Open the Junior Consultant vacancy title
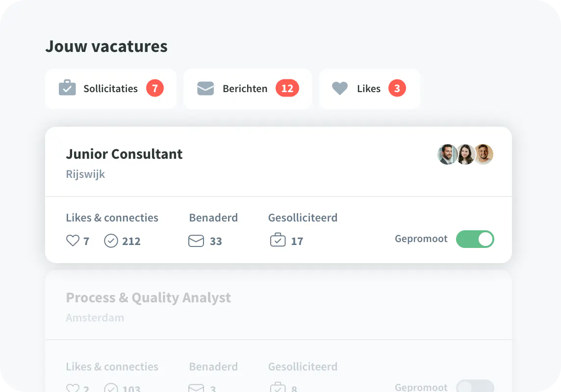561x392 pixels. tap(124, 154)
